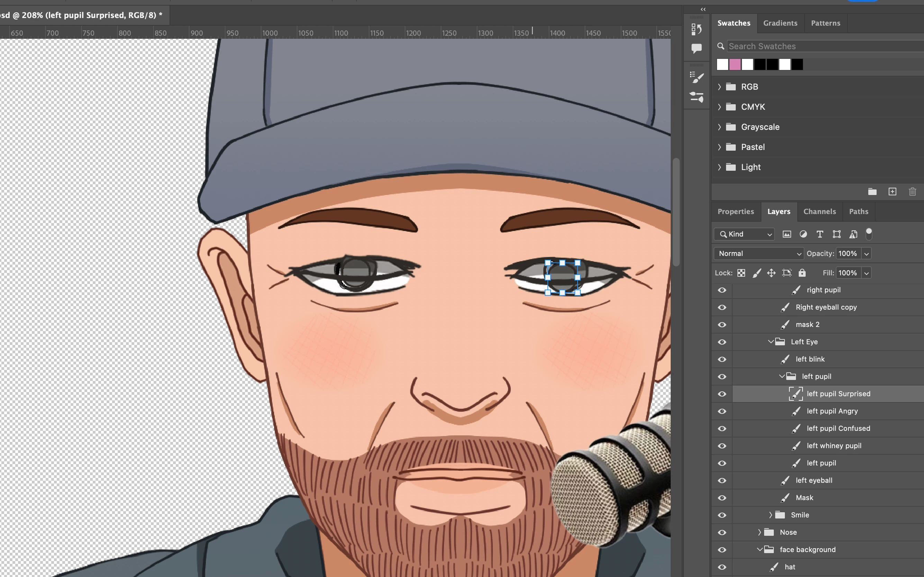Toggle visibility of the Nose group
This screenshot has width=924, height=577.
click(x=722, y=532)
